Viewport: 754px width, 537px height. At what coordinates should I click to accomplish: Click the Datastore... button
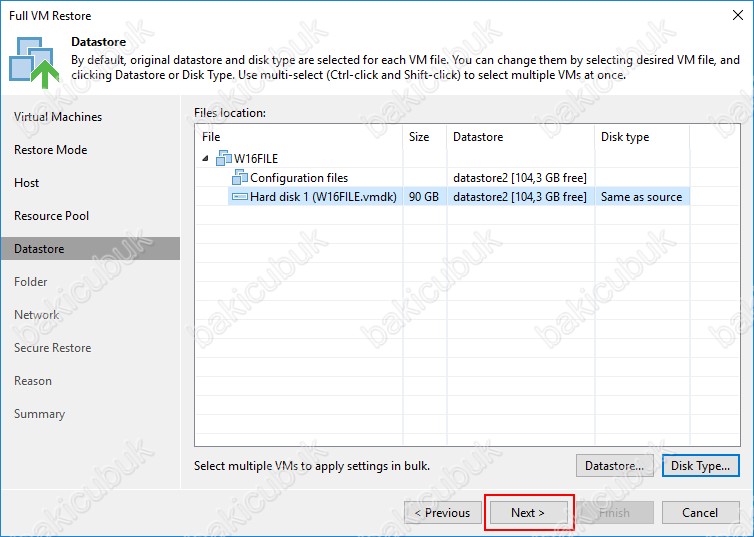coord(615,465)
